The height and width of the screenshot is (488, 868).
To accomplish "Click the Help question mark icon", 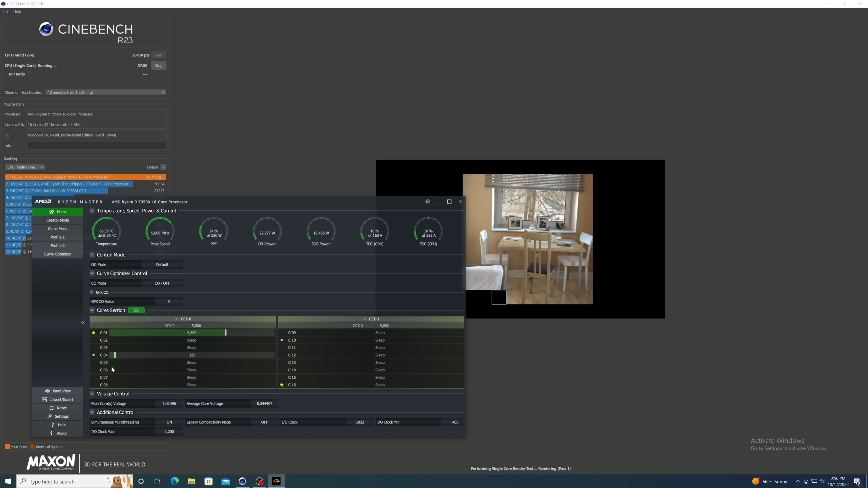I will tap(53, 425).
